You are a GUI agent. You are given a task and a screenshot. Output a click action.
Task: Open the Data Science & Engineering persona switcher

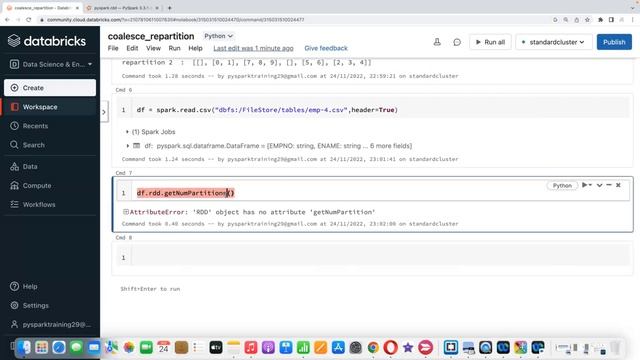tap(51, 64)
